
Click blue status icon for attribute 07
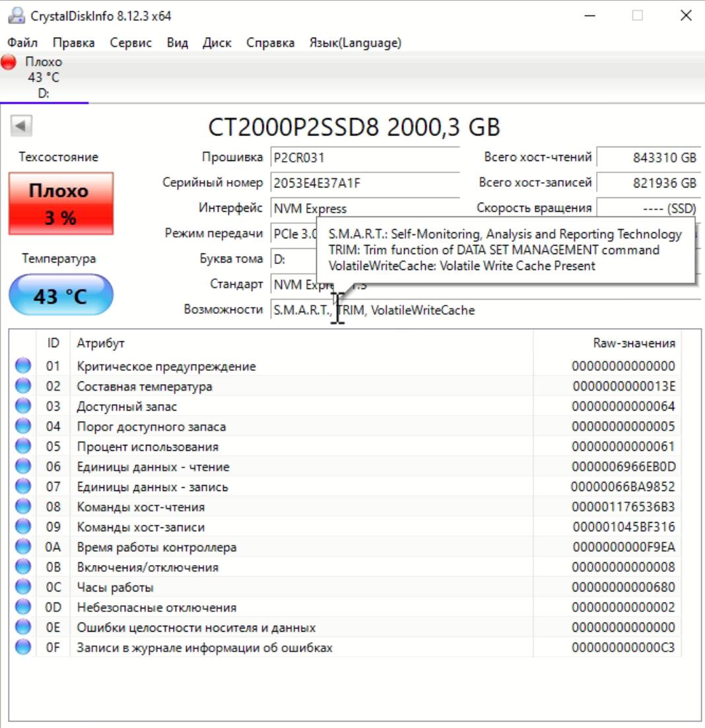(x=22, y=486)
